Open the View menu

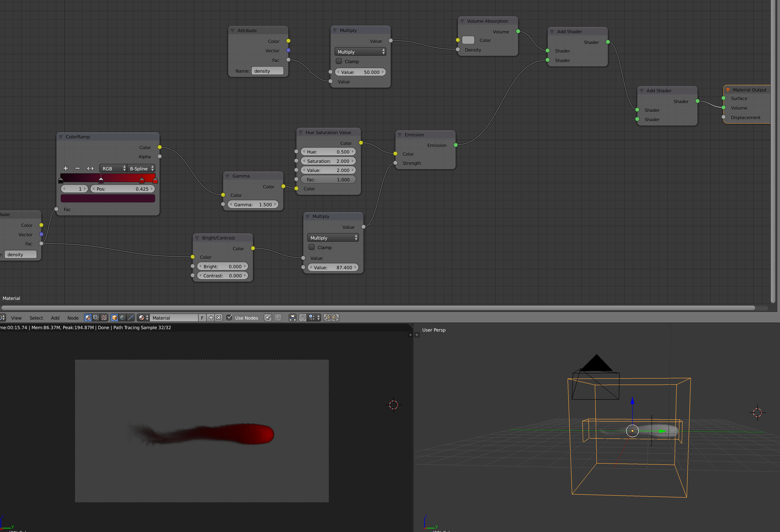pyautogui.click(x=16, y=318)
